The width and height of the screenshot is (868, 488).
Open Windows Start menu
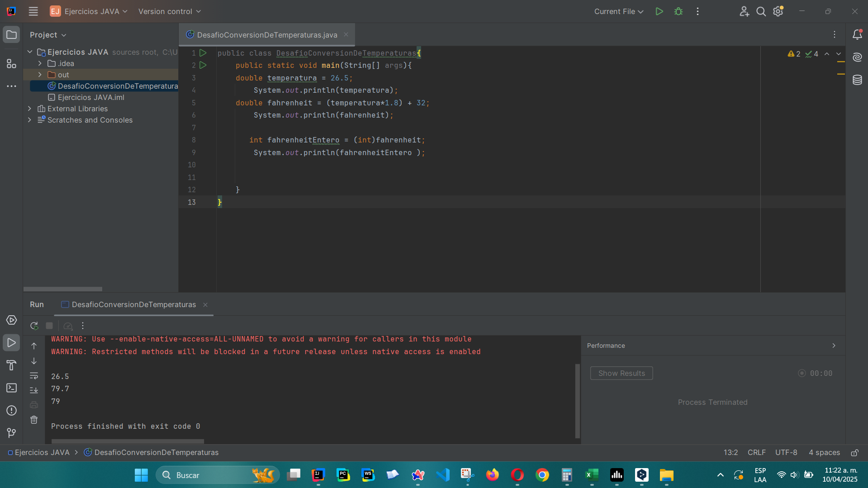pyautogui.click(x=141, y=475)
